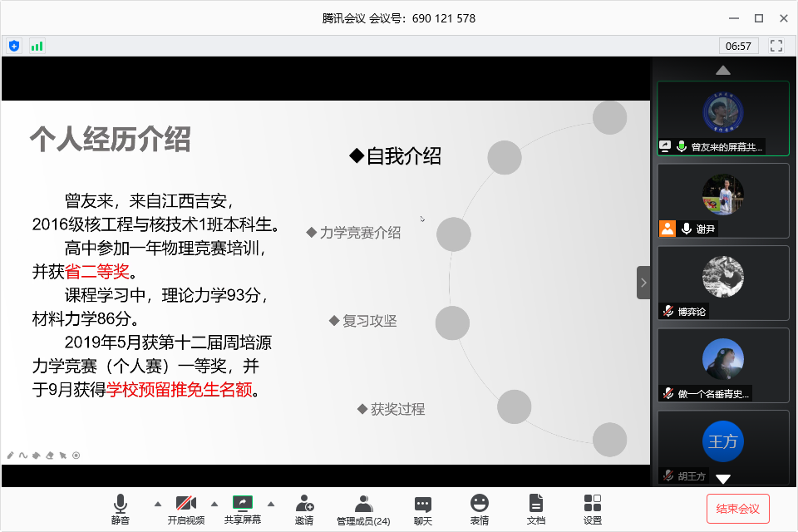Open the 表情 emoji reactions
798x532 pixels.
coord(480,509)
